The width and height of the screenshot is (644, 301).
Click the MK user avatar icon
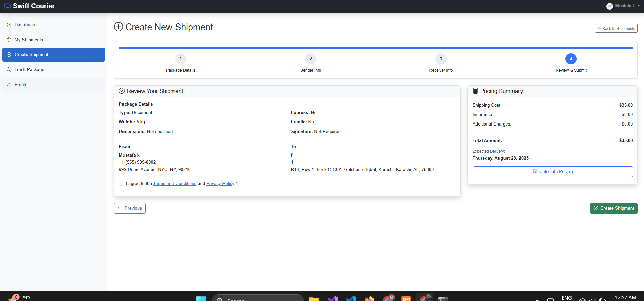tap(609, 6)
